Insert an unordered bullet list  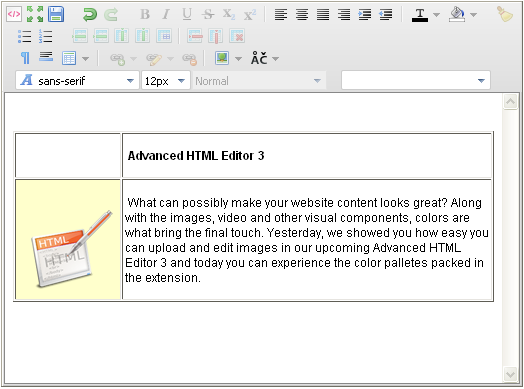click(x=24, y=36)
